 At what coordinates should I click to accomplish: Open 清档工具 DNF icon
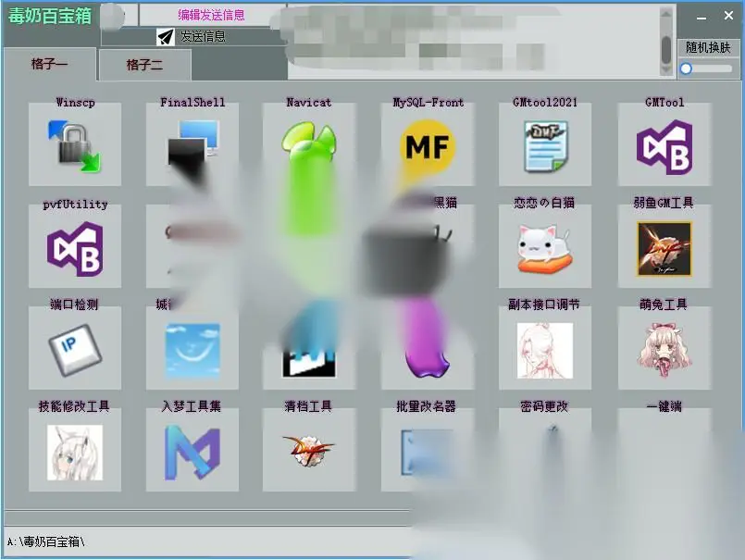point(309,451)
